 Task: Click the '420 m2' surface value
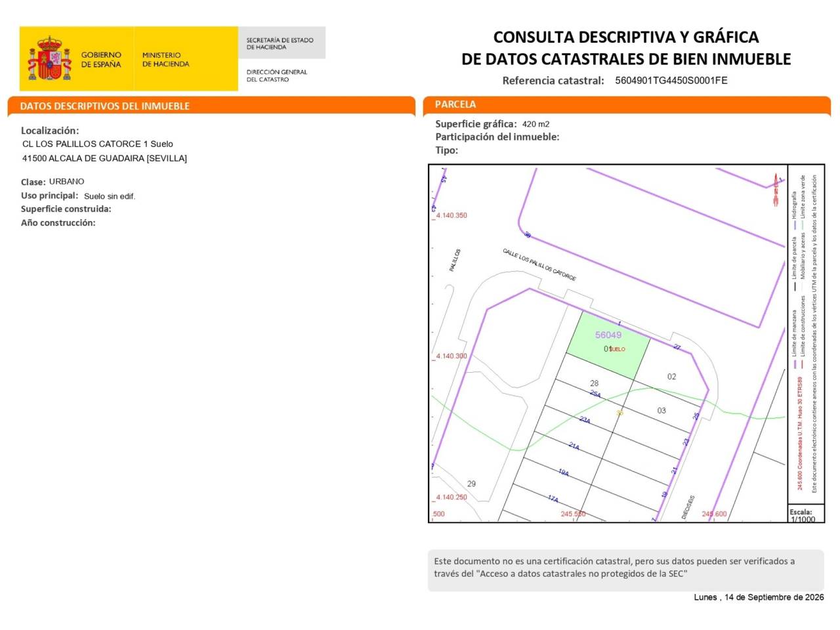click(536, 124)
